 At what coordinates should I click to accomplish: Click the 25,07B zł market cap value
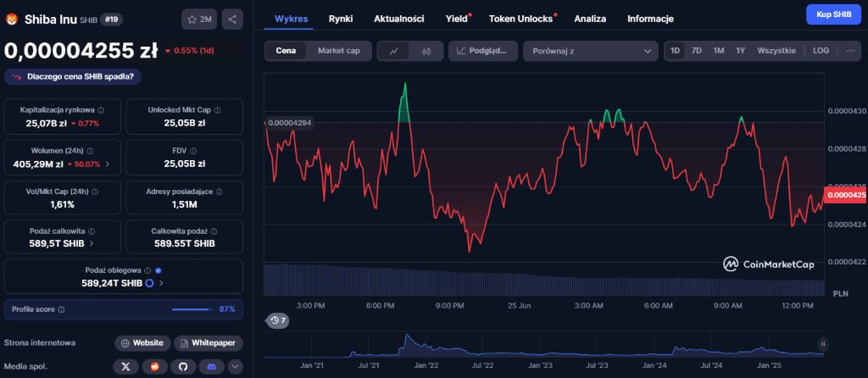[x=47, y=123]
